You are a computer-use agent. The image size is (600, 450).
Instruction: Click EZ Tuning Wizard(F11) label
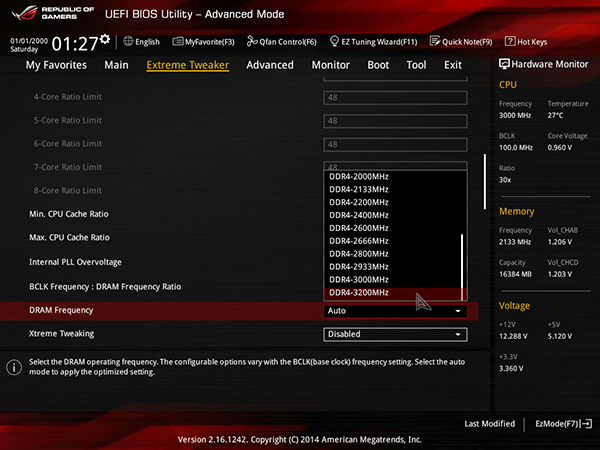pos(379,42)
